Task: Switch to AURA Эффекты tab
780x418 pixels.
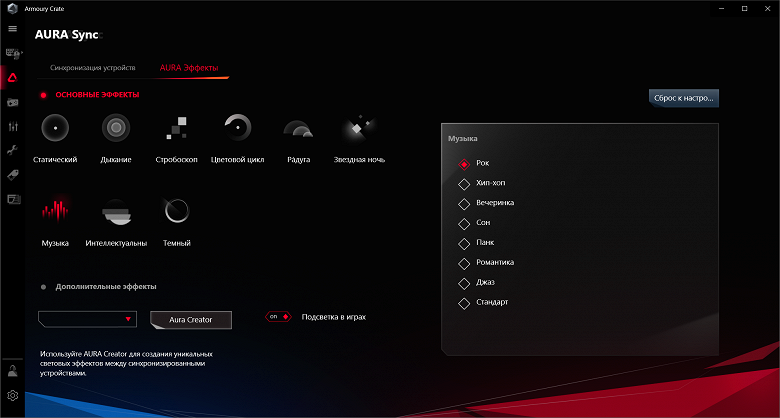Action: pos(189,68)
